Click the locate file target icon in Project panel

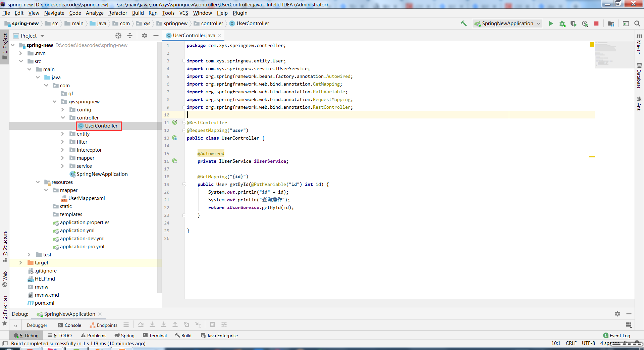click(x=118, y=36)
